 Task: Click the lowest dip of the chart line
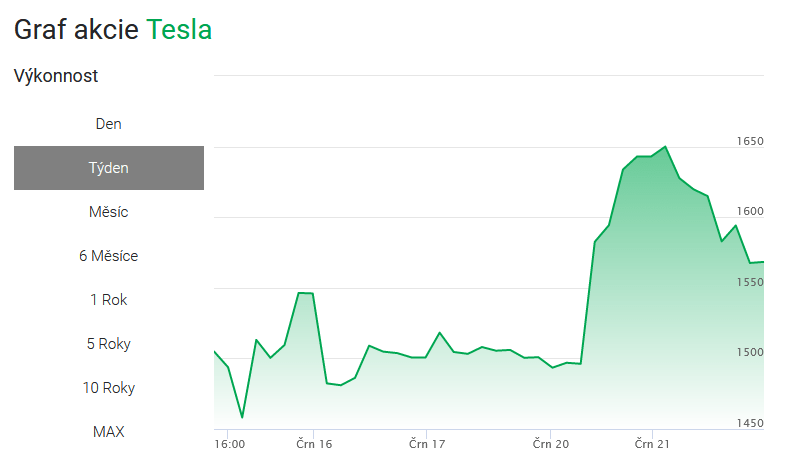pos(242,417)
